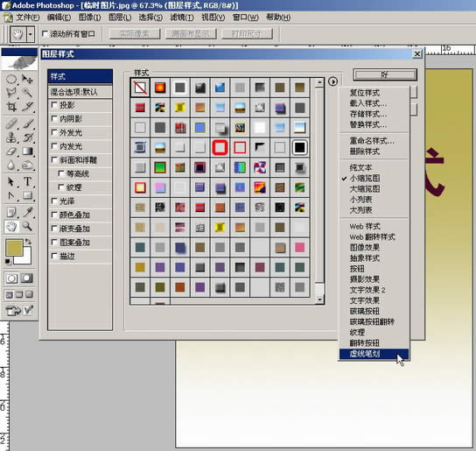The width and height of the screenshot is (476, 451).
Task: Select the Eyedropper tool
Action: (x=27, y=212)
